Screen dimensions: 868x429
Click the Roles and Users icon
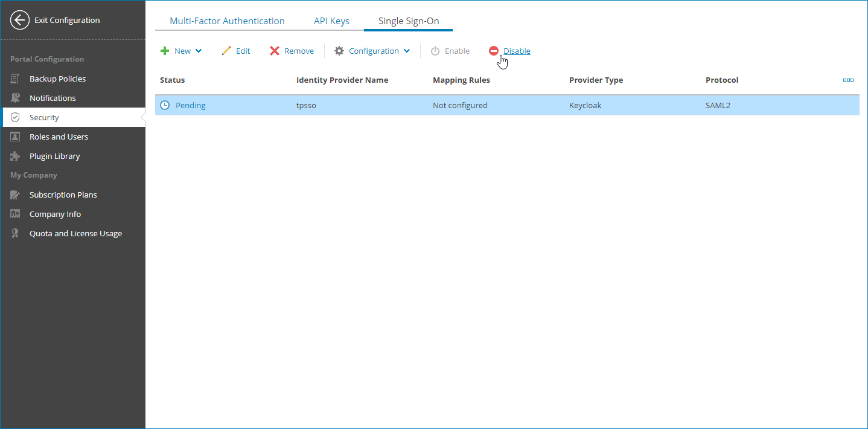pos(16,137)
